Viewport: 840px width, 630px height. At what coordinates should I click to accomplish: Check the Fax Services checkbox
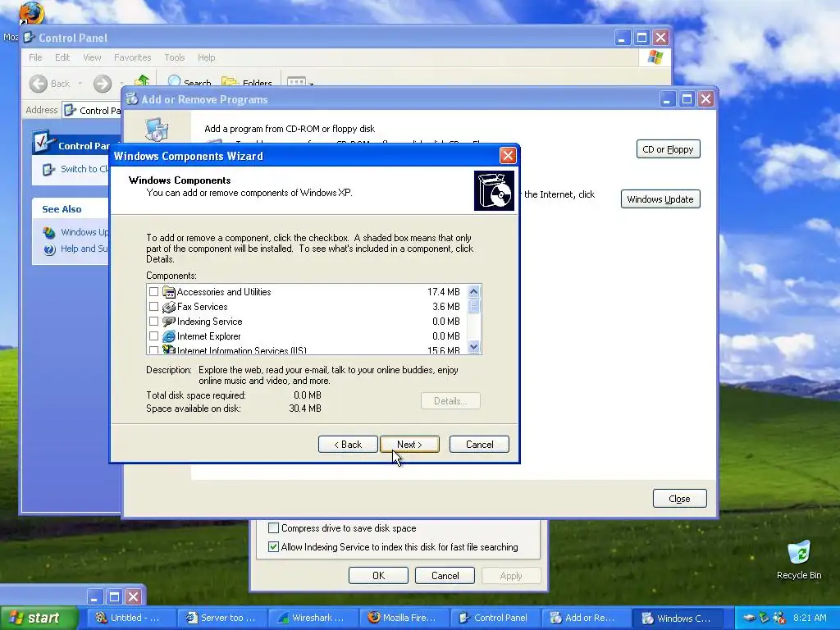click(x=153, y=307)
